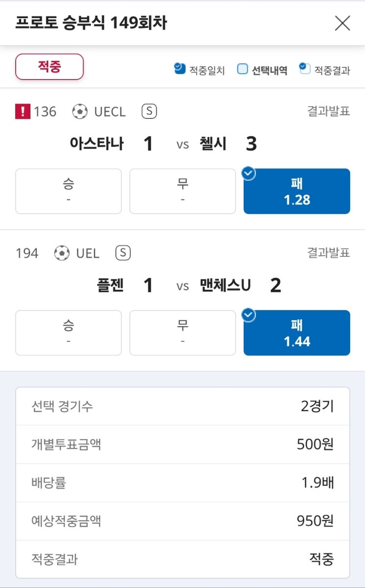Viewport: 365px width, 588px height.
Task: Click the soccer ball icon next to UECL
Action: point(80,112)
